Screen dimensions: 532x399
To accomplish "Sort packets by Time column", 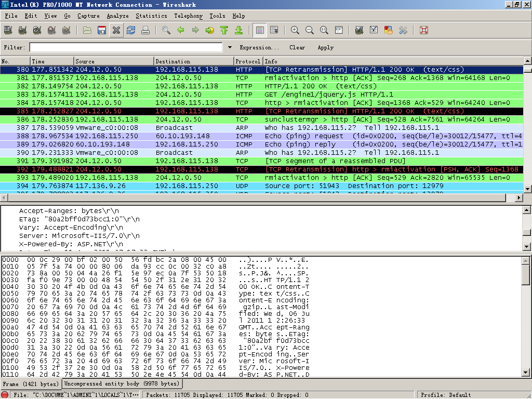I will (52, 61).
